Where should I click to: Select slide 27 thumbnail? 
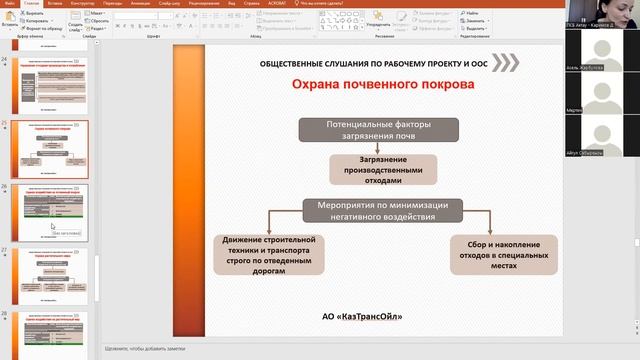tap(49, 276)
